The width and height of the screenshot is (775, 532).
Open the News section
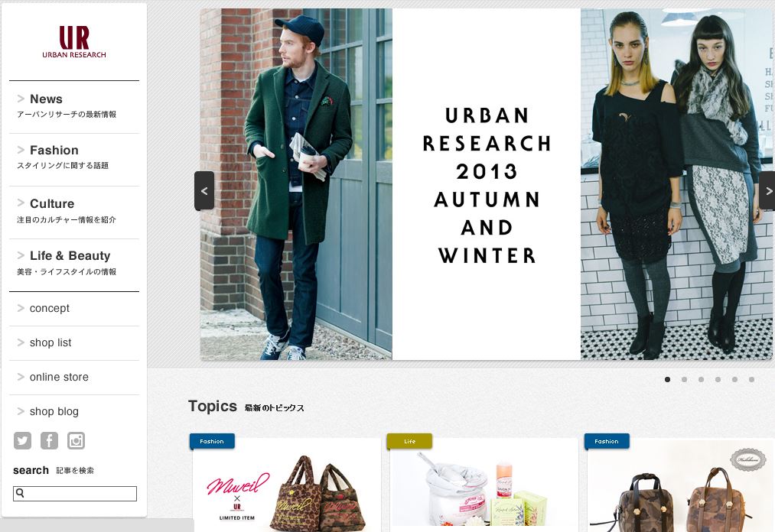click(x=74, y=106)
